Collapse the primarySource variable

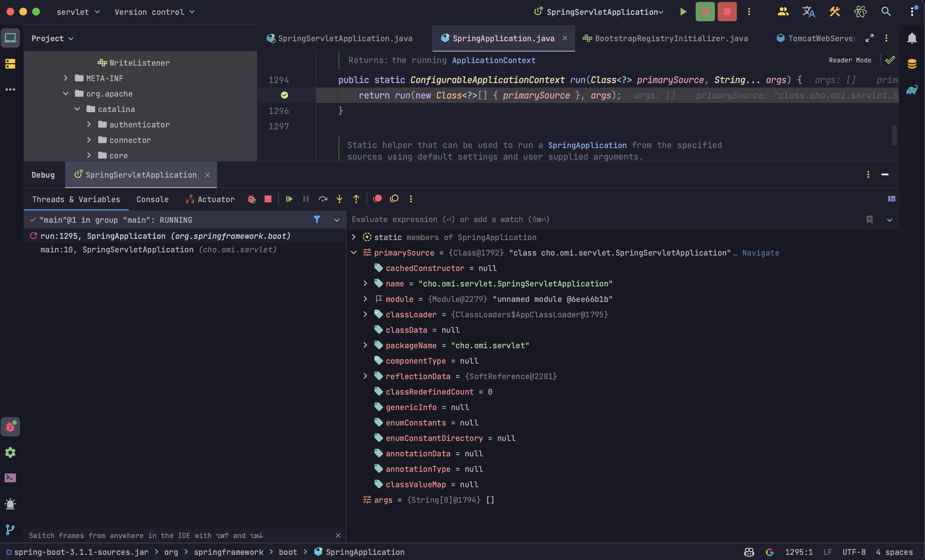[x=353, y=252]
